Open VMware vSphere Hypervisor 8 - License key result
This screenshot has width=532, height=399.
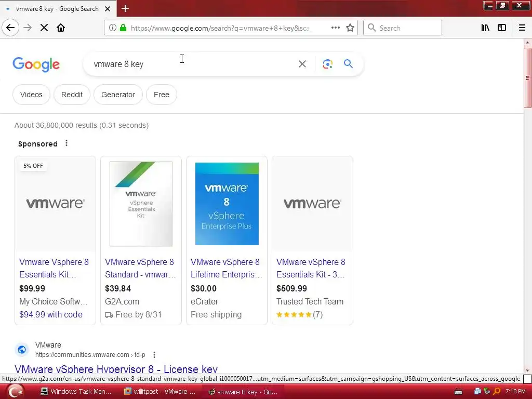tap(116, 369)
